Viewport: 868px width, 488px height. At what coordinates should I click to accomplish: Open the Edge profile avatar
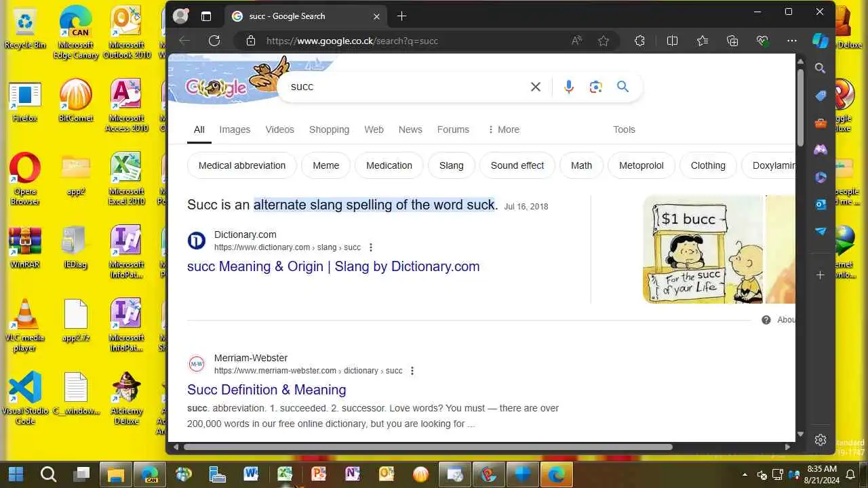click(180, 16)
